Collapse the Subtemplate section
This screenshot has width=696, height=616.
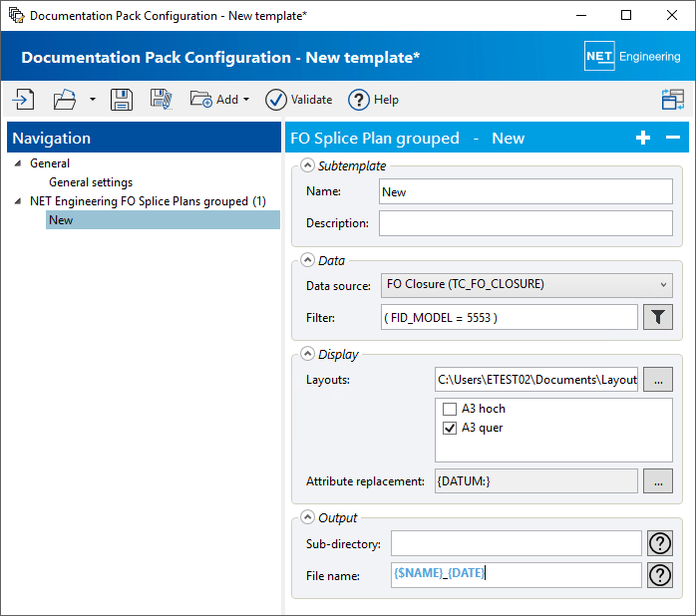point(308,165)
